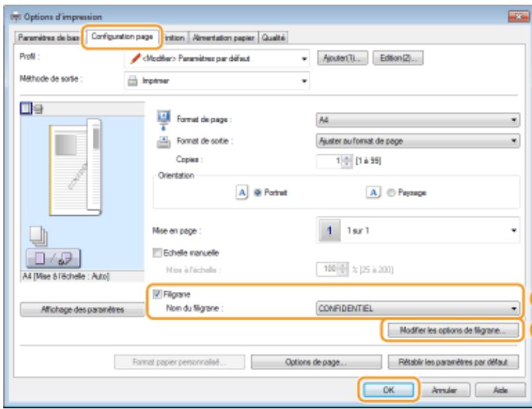This screenshot has width=532, height=409.
Task: Click the Ajouter(1)... button
Action: tap(343, 58)
